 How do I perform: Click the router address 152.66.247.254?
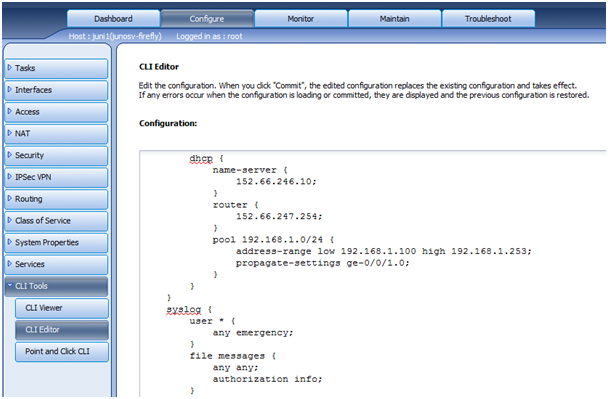coord(279,216)
